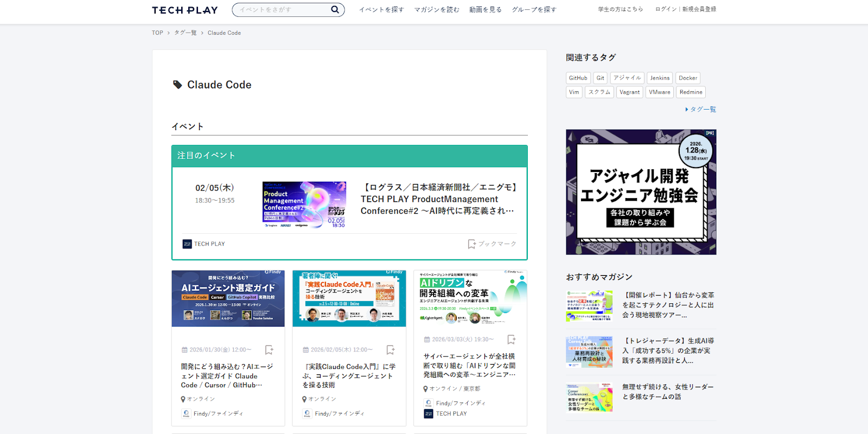Bookmark the AI agent selection guide event
The height and width of the screenshot is (434, 868).
coord(269,350)
